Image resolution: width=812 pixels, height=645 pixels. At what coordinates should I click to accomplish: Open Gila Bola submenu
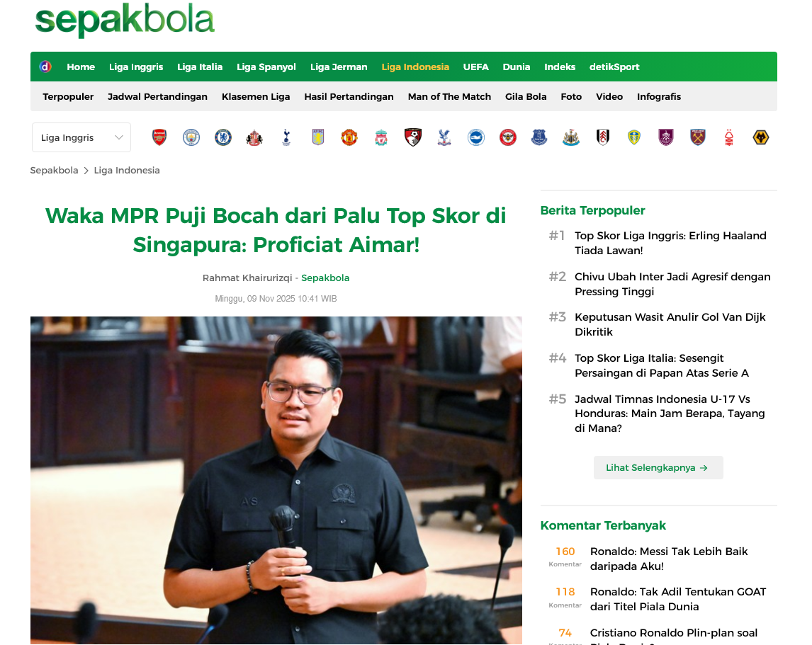[x=526, y=96]
